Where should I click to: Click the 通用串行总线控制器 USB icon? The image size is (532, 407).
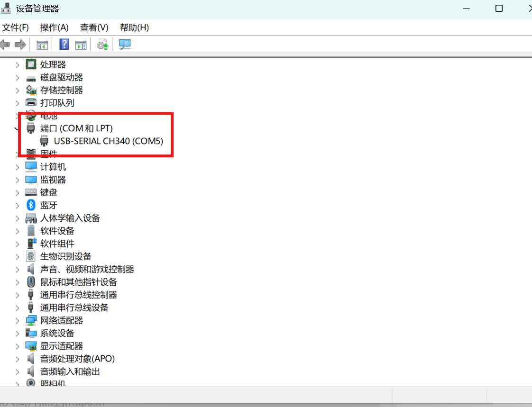tap(31, 294)
